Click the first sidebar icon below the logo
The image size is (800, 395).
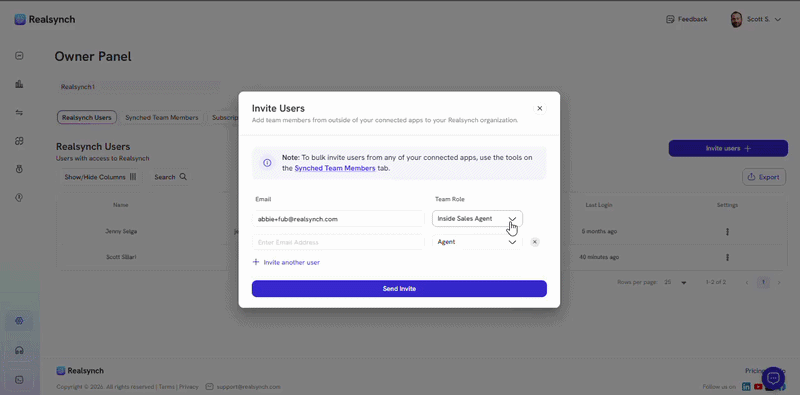click(x=19, y=56)
